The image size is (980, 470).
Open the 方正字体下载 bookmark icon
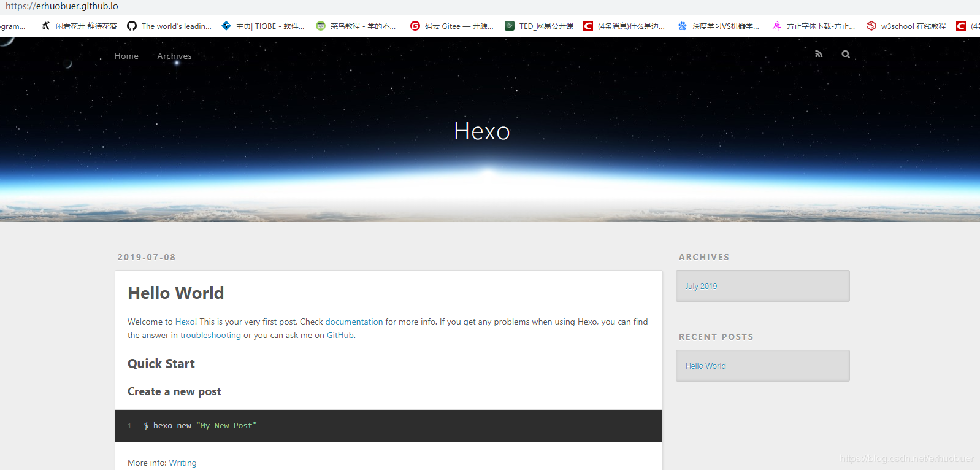coord(777,26)
